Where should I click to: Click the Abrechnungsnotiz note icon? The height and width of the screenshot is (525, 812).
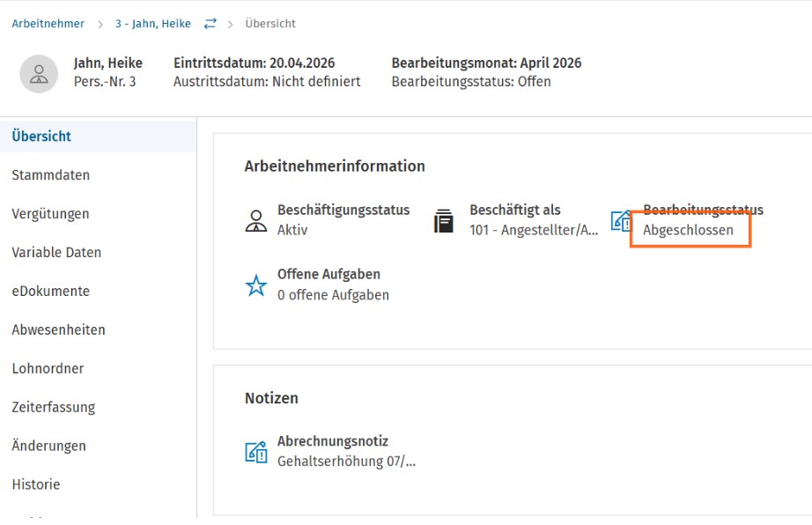(x=255, y=452)
